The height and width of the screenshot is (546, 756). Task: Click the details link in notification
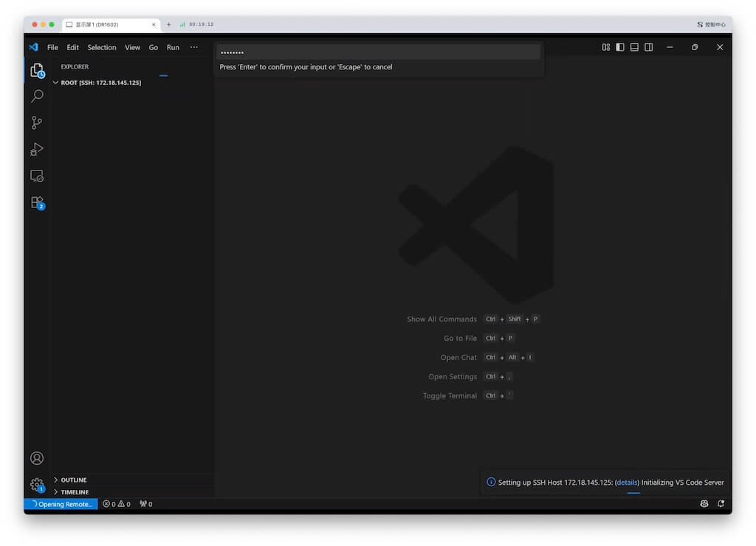coord(627,483)
